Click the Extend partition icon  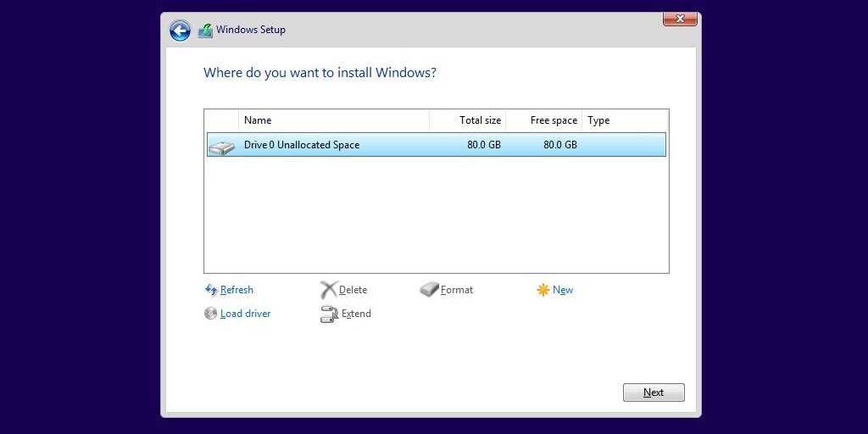[329, 314]
